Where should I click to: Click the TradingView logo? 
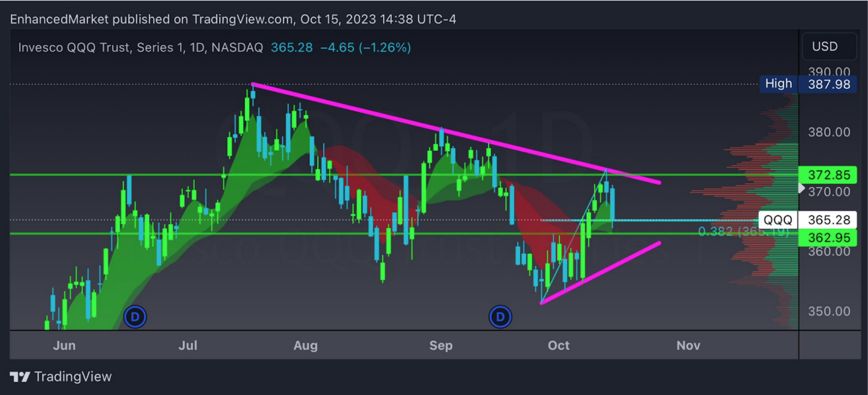click(61, 377)
